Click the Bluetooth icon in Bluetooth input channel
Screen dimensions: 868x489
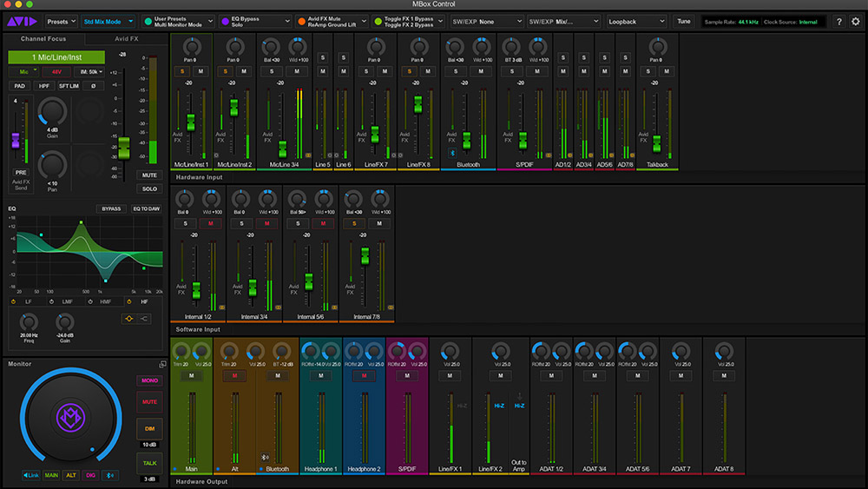click(451, 153)
